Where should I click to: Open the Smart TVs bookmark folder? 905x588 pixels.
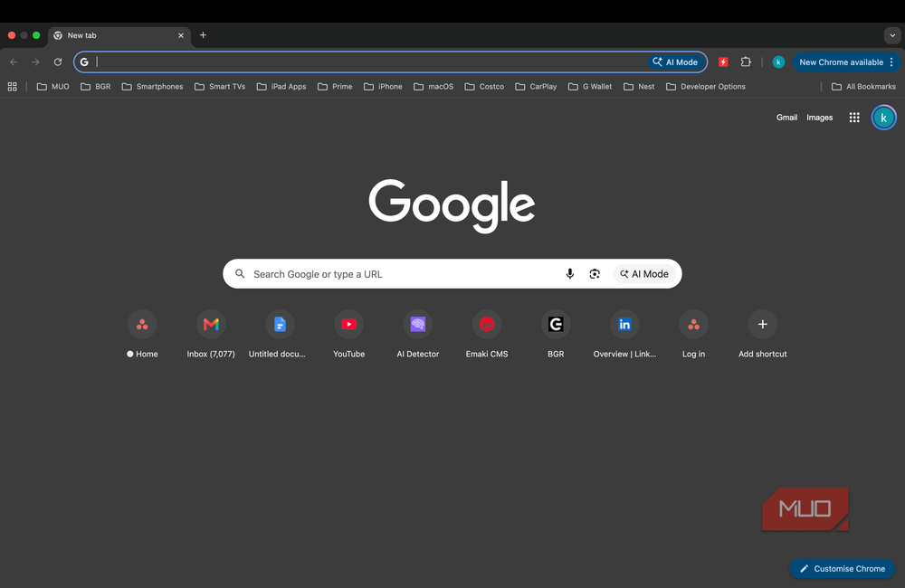pos(220,87)
